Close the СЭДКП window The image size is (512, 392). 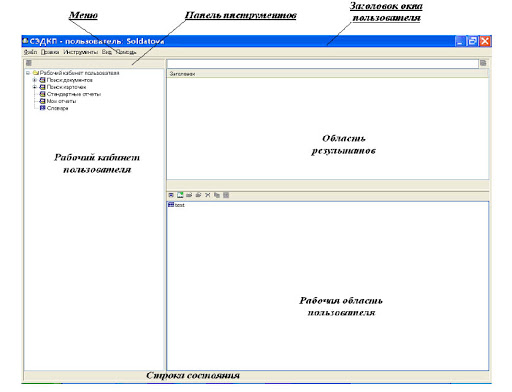[x=485, y=41]
